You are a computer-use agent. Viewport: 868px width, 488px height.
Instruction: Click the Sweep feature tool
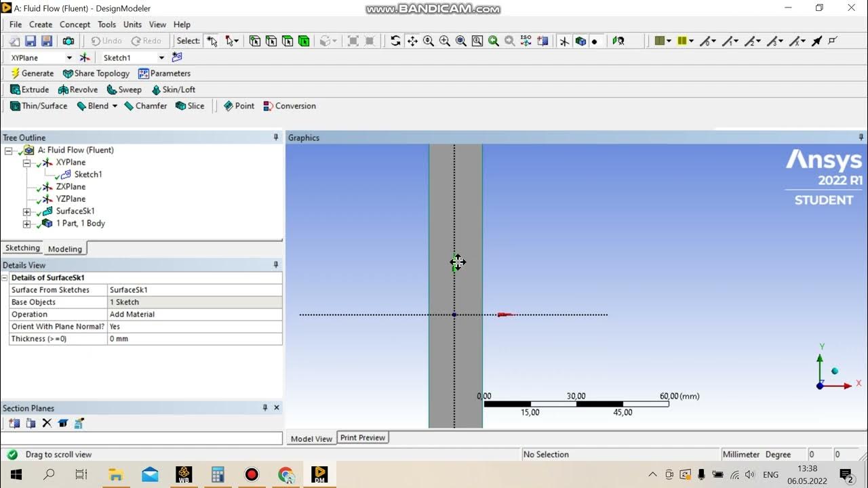click(x=124, y=89)
